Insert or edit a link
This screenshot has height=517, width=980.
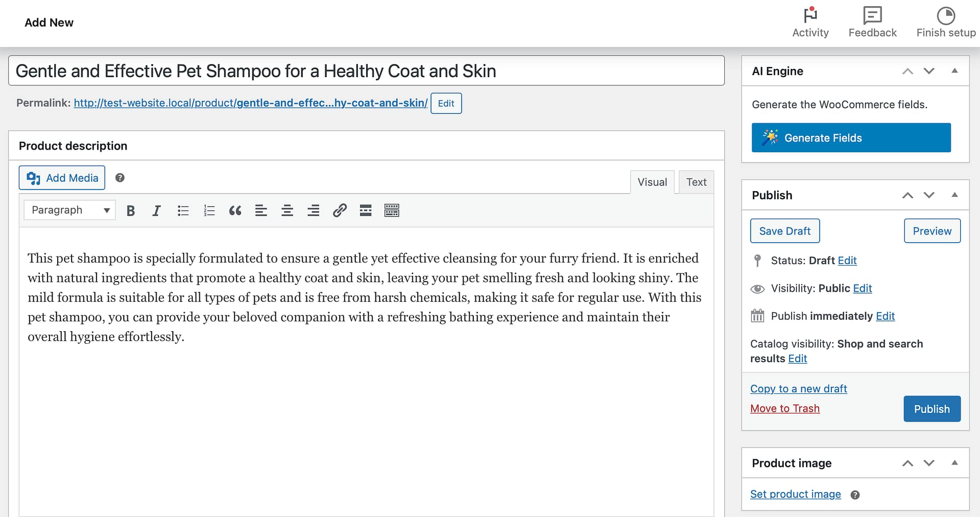tap(340, 210)
